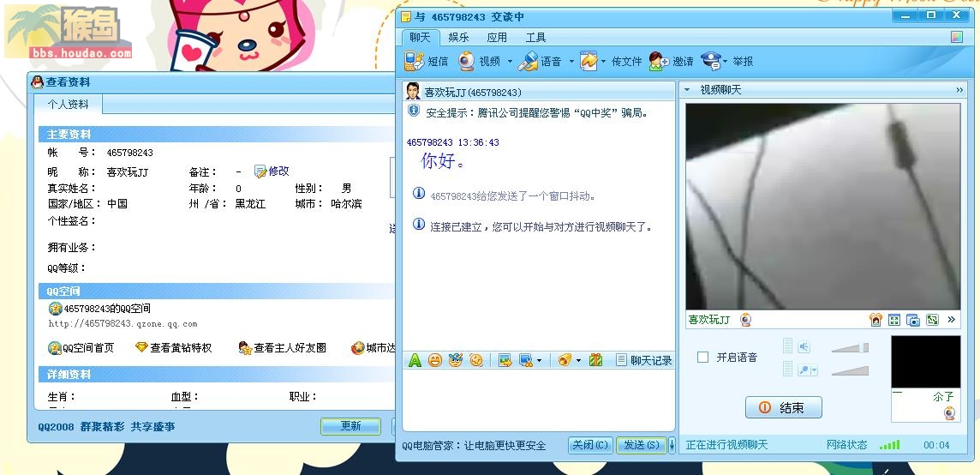This screenshot has height=475, width=980.
Task: Click the remote video feed
Action: tap(822, 207)
